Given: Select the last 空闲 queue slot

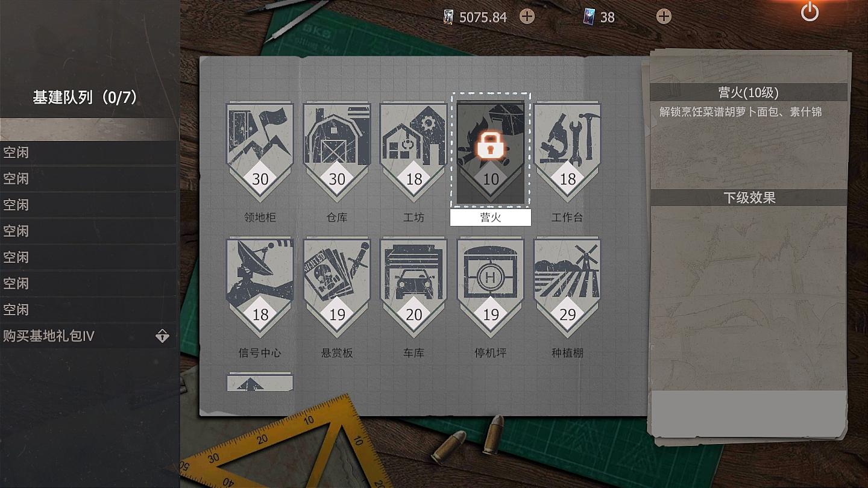Looking at the screenshot, I should [x=88, y=310].
